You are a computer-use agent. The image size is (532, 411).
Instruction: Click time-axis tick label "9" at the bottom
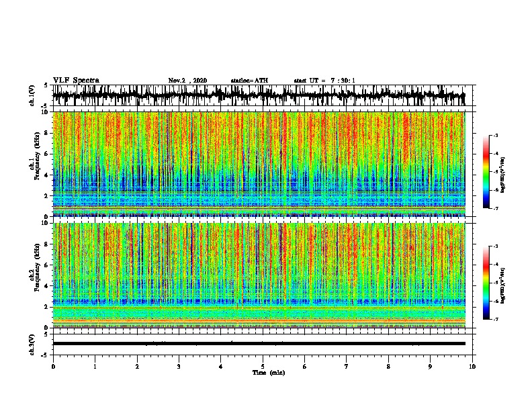point(430,366)
